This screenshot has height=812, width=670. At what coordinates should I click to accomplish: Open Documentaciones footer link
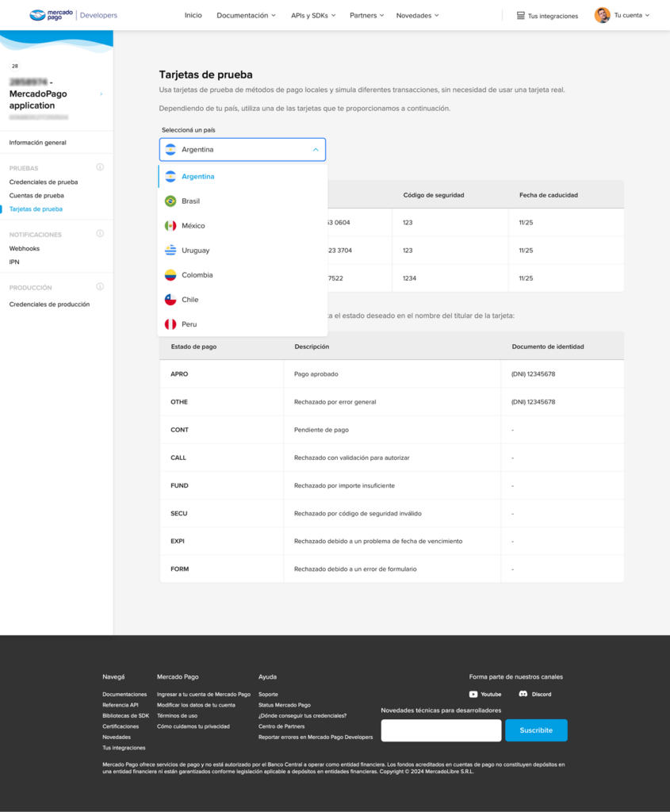tap(124, 695)
